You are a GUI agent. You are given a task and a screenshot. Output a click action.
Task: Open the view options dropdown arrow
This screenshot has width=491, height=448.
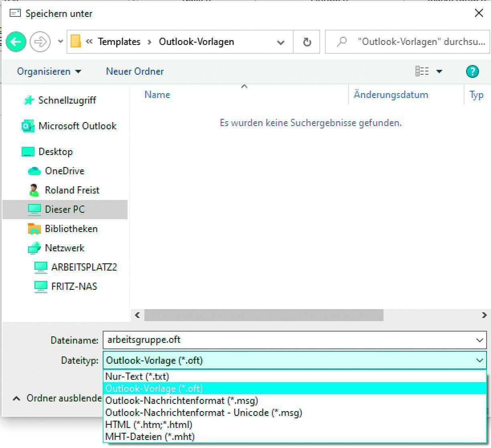tap(439, 71)
